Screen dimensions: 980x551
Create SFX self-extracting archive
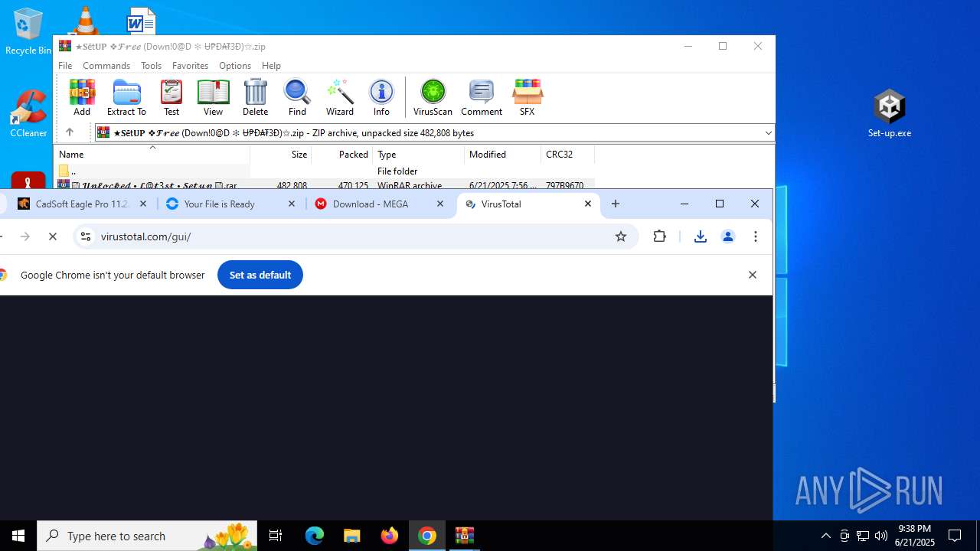[x=527, y=97]
